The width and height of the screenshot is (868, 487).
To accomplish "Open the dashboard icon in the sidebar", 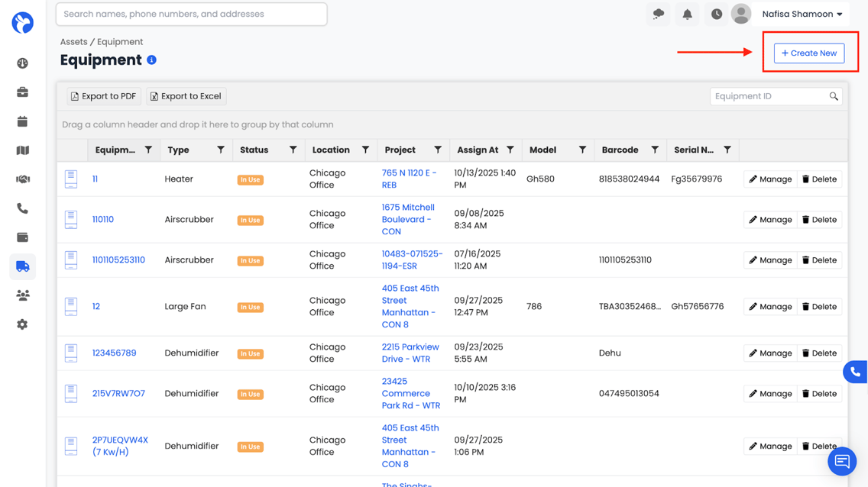I will (x=22, y=63).
